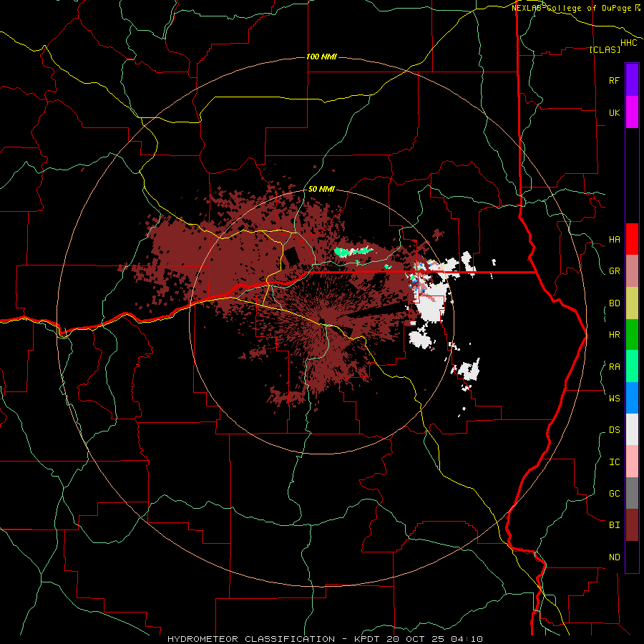Click the 'BD' legend label

[614, 303]
